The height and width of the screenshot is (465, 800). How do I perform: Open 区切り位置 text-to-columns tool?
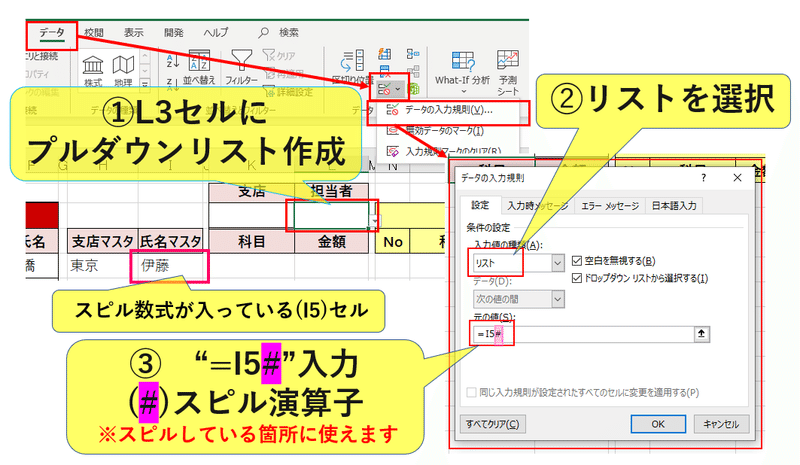[353, 66]
